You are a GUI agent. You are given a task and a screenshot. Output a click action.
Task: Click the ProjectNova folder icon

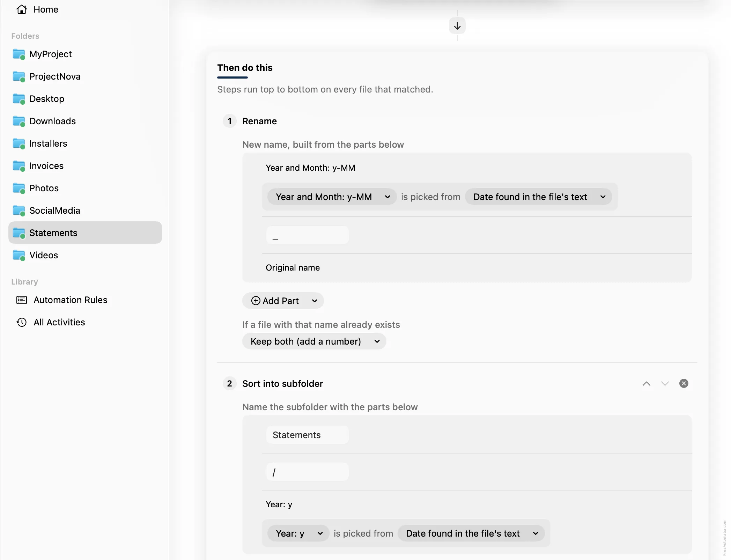[19, 76]
